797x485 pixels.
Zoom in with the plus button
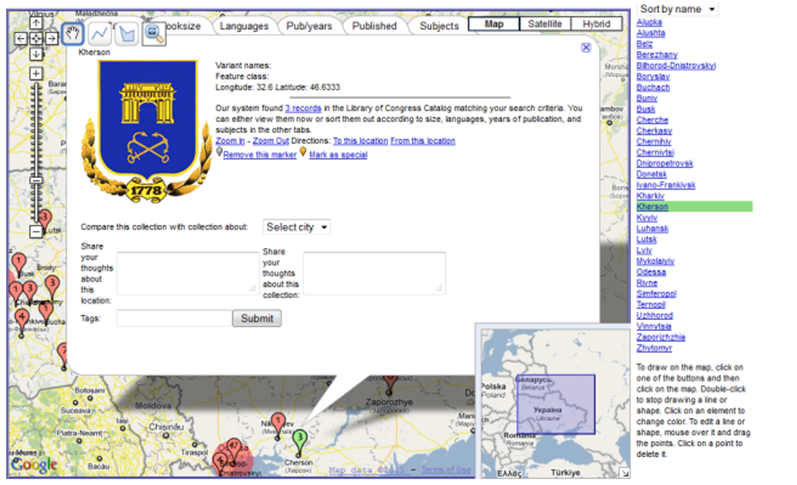[x=36, y=73]
